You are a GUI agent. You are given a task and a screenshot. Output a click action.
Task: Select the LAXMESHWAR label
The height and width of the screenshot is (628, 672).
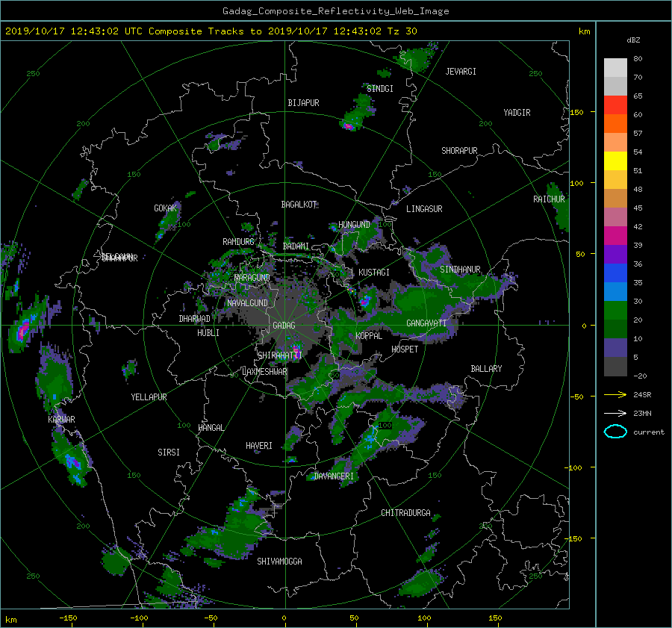(x=264, y=372)
